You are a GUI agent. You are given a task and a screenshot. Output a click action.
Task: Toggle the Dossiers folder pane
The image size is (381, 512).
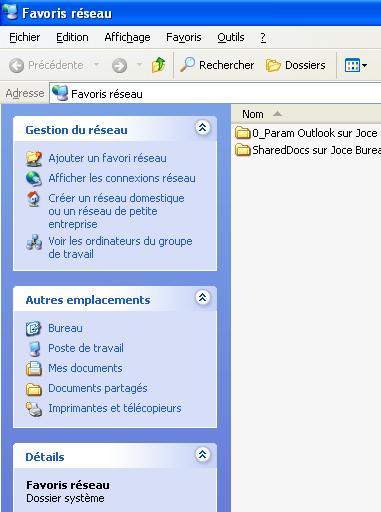[x=295, y=65]
